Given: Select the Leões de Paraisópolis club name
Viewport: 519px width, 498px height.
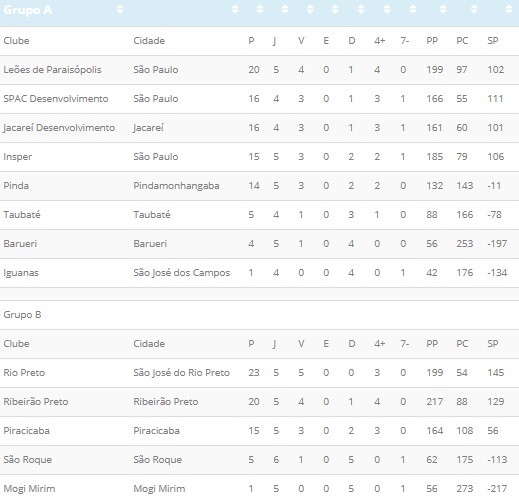Looking at the screenshot, I should pyautogui.click(x=52, y=70).
